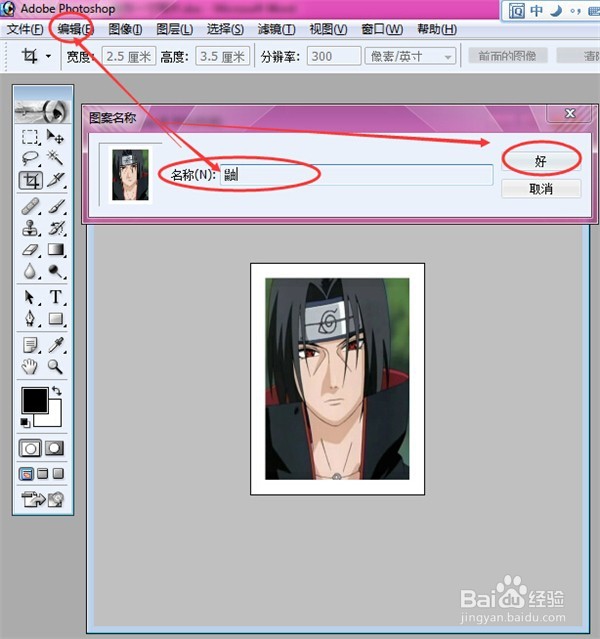Choose Full Screen with menu bar mode
This screenshot has height=639, width=600.
(42, 474)
